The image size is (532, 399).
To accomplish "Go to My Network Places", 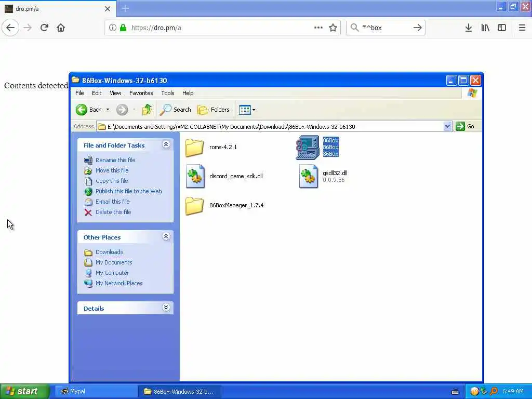I will [113, 283].
